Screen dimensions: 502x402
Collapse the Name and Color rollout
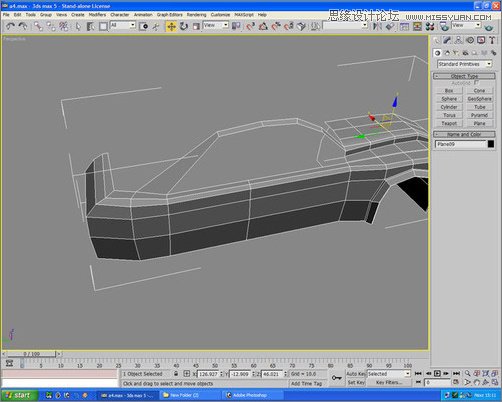(464, 134)
